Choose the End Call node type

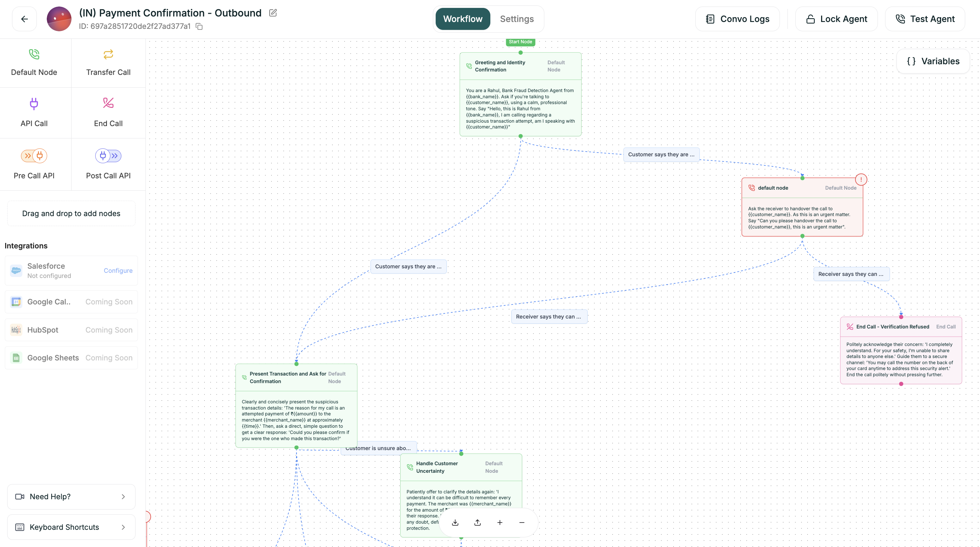pos(108,112)
